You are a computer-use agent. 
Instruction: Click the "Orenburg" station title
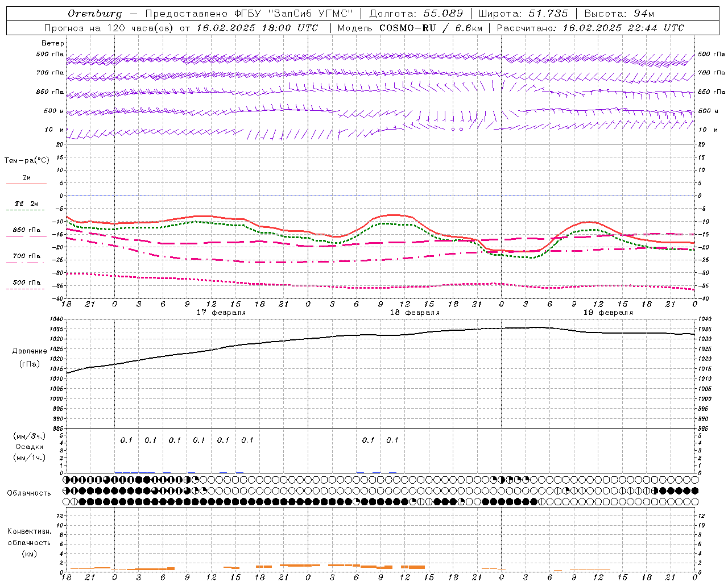(x=95, y=14)
